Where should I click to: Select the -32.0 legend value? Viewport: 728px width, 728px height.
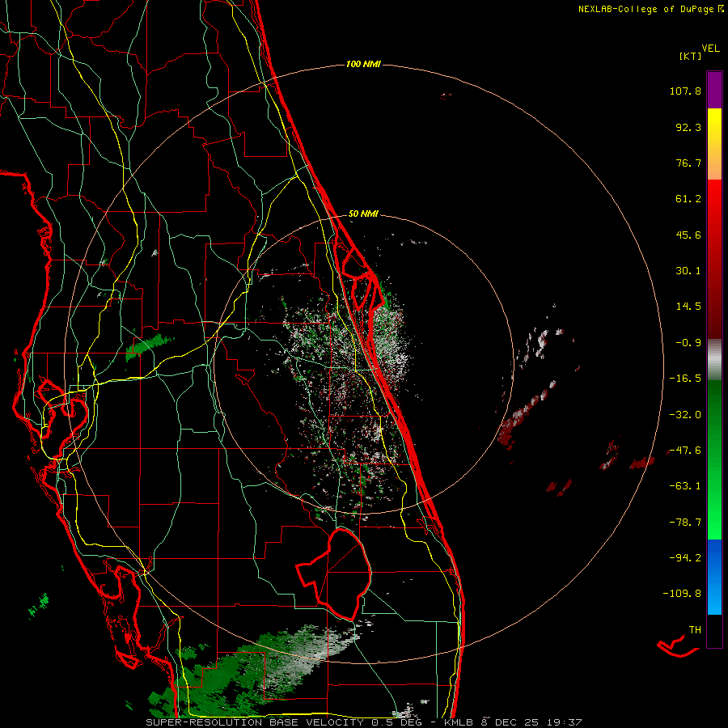tap(685, 415)
